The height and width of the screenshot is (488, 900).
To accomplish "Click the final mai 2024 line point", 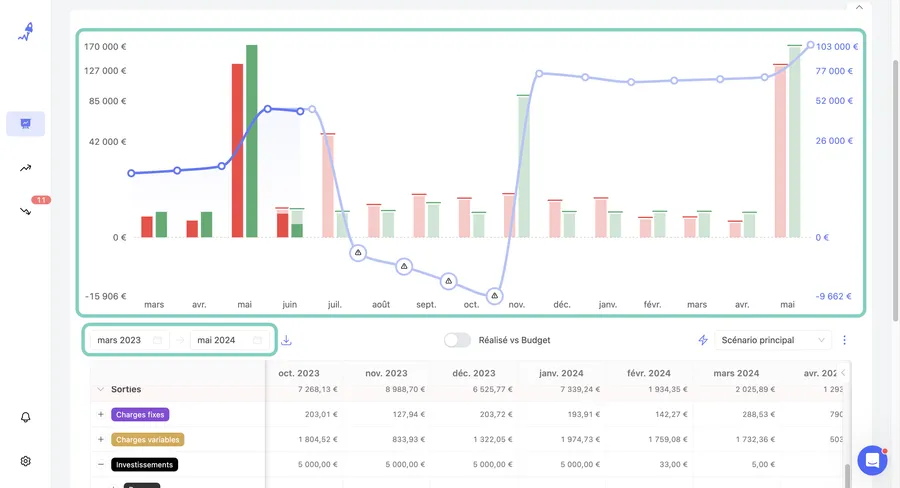I will [x=810, y=45].
